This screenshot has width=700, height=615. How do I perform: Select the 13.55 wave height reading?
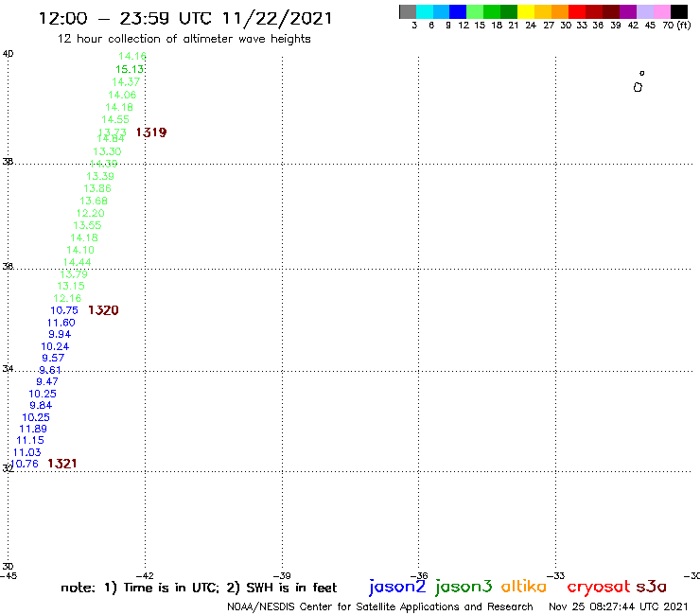pos(87,225)
